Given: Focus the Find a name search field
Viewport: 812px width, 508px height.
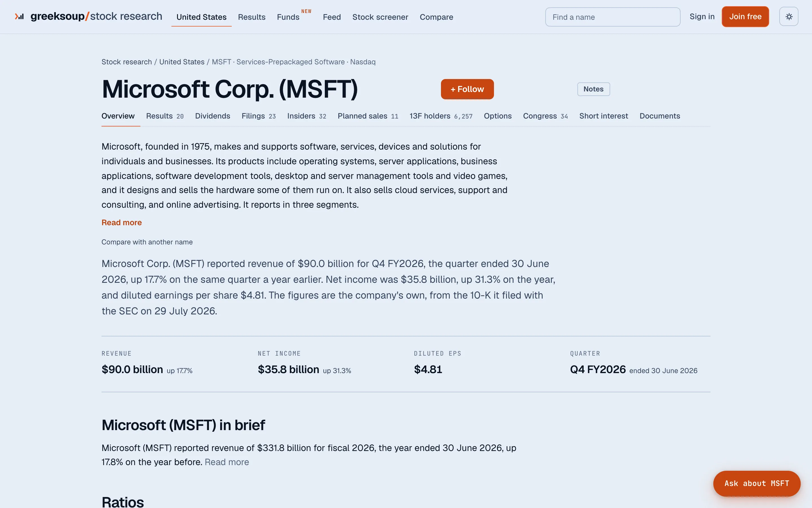Looking at the screenshot, I should [x=613, y=17].
